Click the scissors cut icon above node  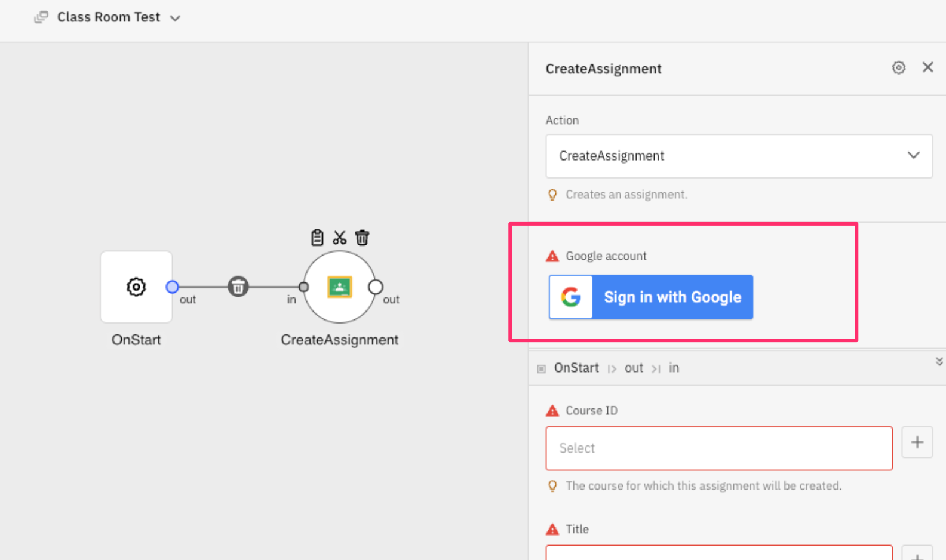pos(340,238)
